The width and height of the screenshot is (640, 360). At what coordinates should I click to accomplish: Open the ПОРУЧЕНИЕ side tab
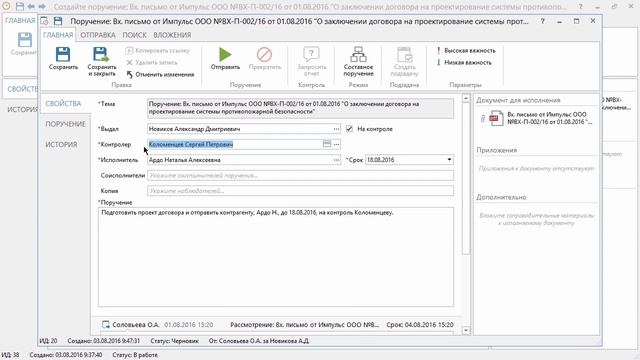pos(65,124)
